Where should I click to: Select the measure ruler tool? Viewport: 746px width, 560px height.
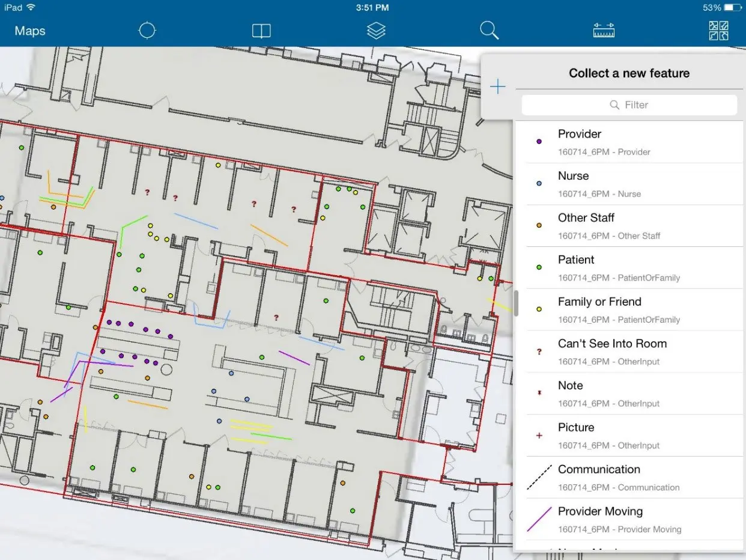click(x=604, y=31)
